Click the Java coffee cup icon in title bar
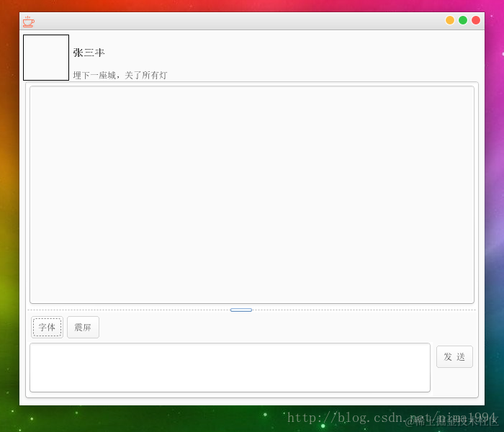This screenshot has height=432, width=504. [x=28, y=22]
